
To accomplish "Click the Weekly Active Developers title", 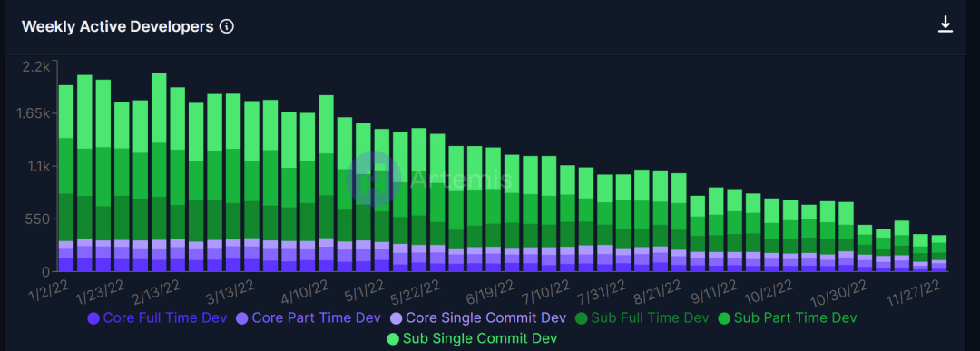I will tap(117, 27).
